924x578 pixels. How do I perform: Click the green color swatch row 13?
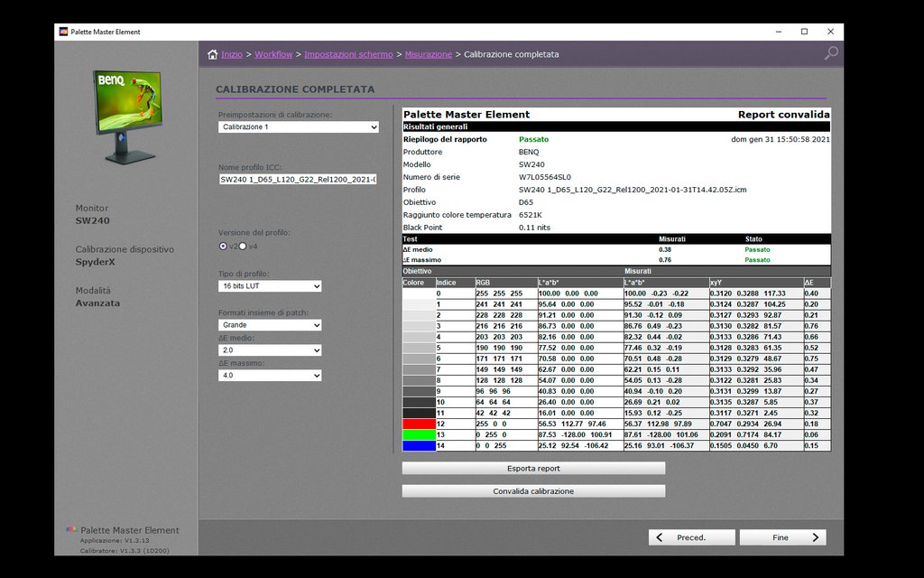tap(419, 434)
